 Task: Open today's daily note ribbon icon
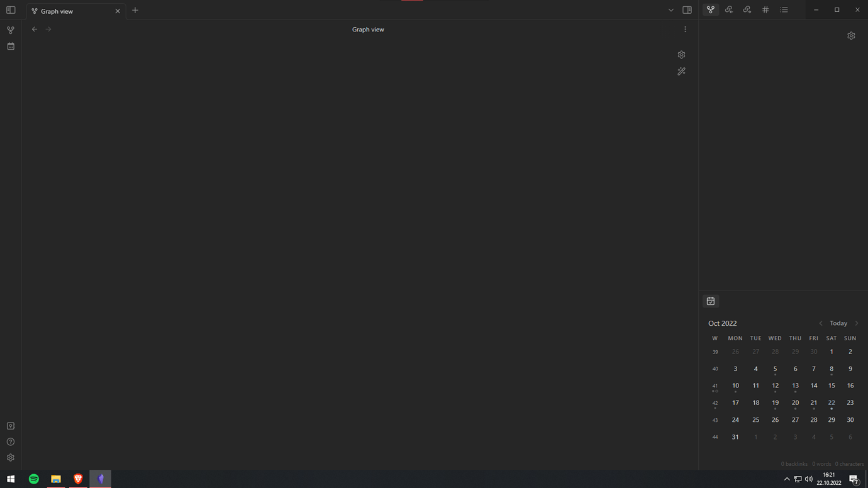[11, 47]
